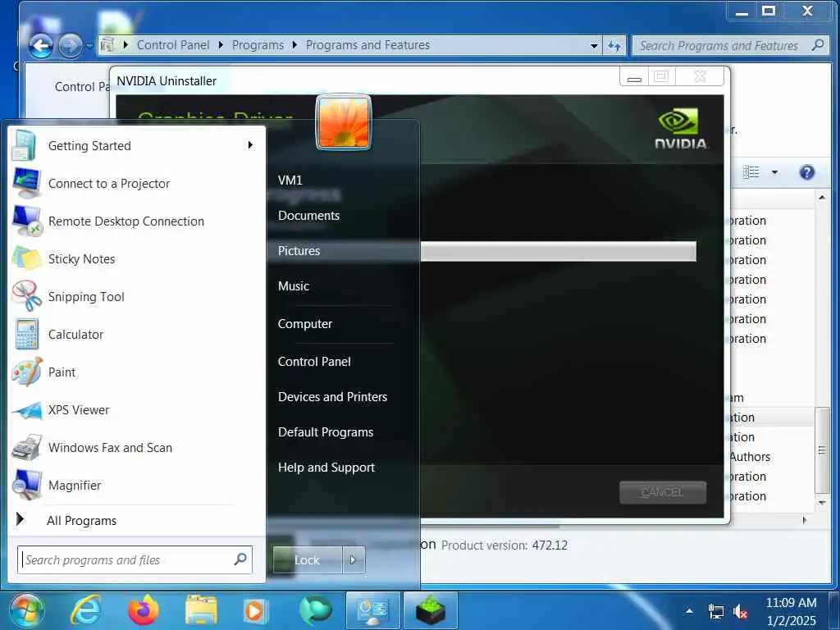
Task: Click the muted volume tray icon
Action: 741,611
